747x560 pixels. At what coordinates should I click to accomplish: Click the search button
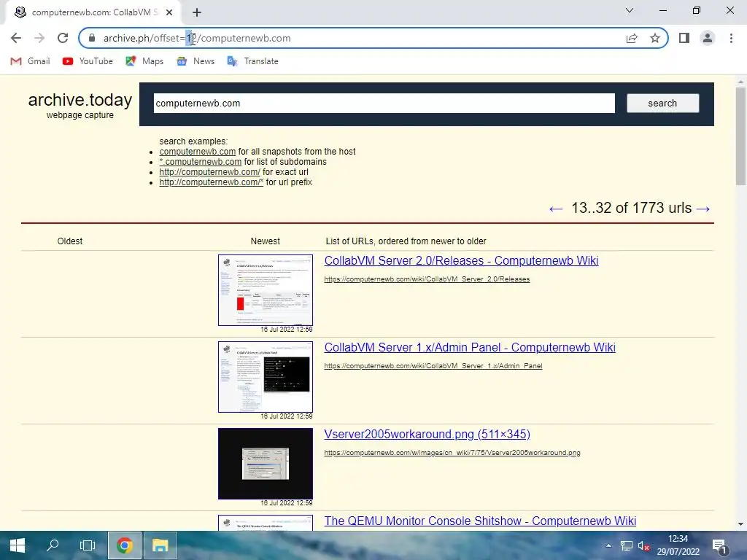pos(662,104)
